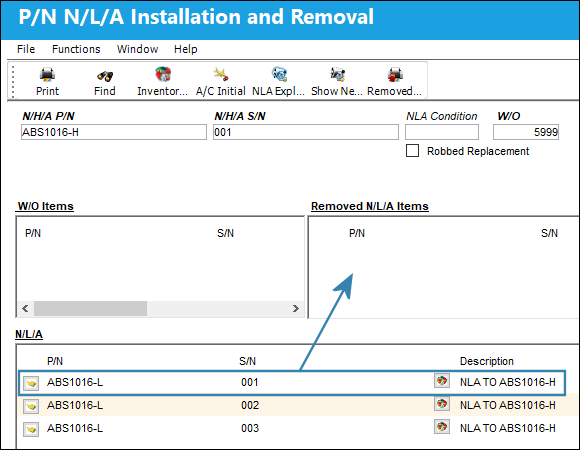This screenshot has width=580, height=450.
Task: Click the hand icon for ABS1016-L 001
Action: (x=31, y=383)
